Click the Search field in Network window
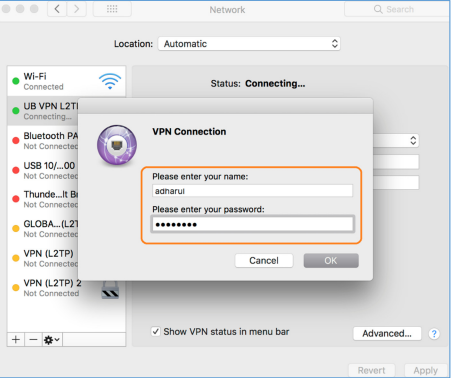This screenshot has width=454, height=378. (x=397, y=9)
